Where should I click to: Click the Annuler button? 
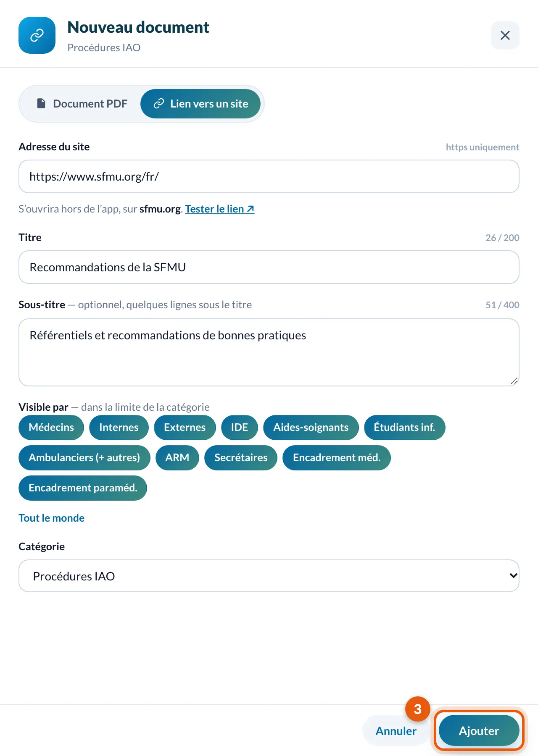[396, 731]
